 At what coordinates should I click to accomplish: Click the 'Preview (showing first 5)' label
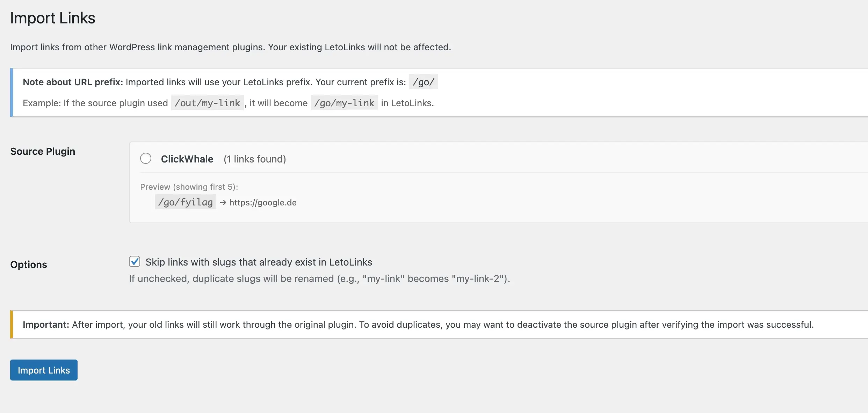click(189, 187)
